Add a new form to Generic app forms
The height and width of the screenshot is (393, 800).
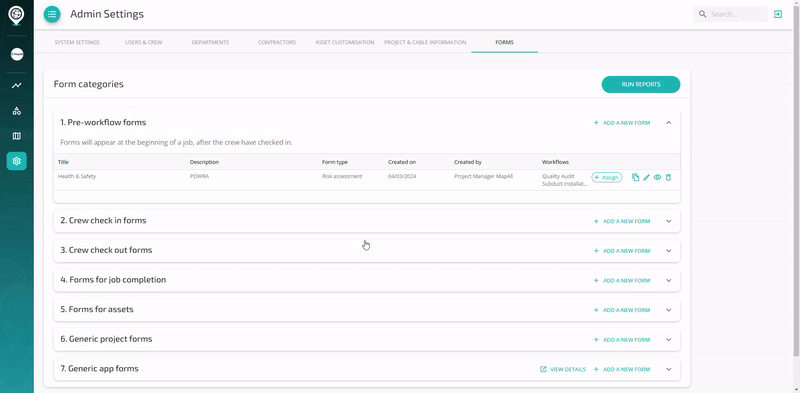[622, 370]
